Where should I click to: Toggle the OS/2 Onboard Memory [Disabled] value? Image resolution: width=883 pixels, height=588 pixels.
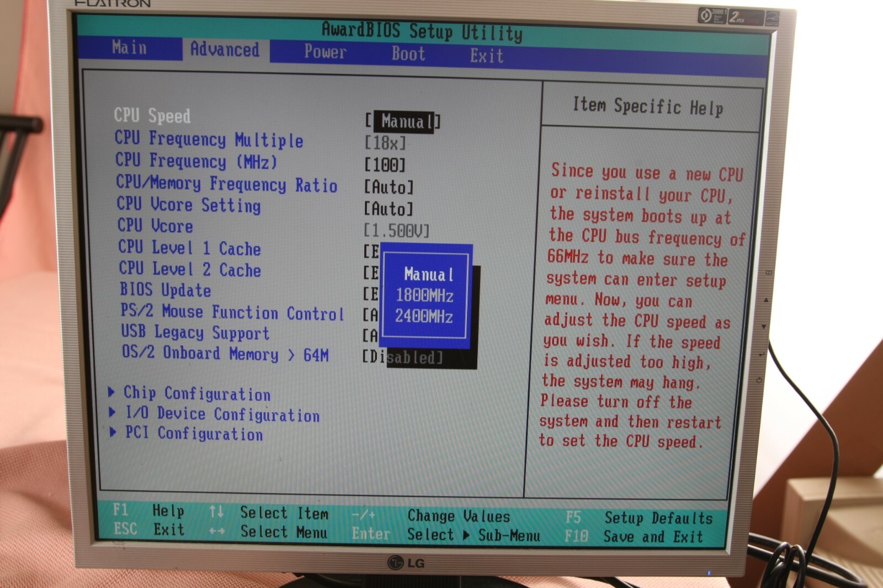(403, 357)
